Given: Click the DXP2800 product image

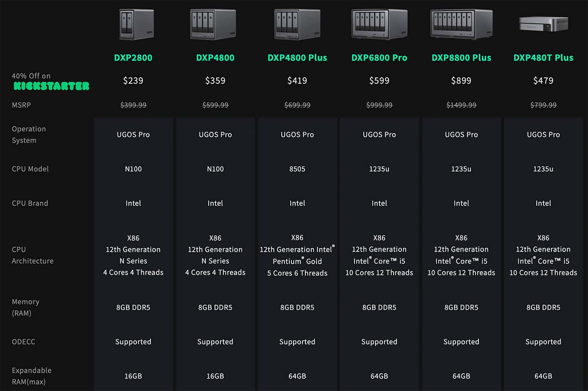Looking at the screenshot, I should click(x=135, y=24).
